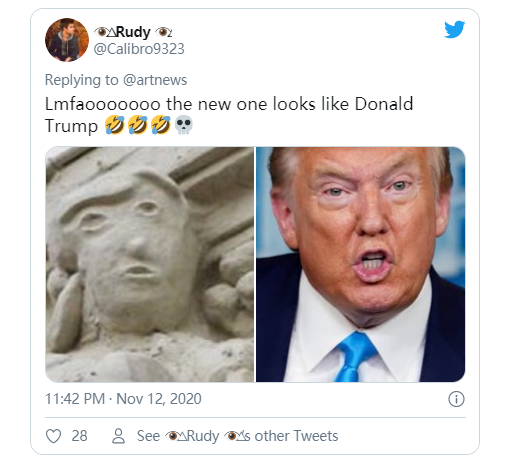Click the blue Twitter bird logo
Screen dimensions: 508x461
(454, 29)
